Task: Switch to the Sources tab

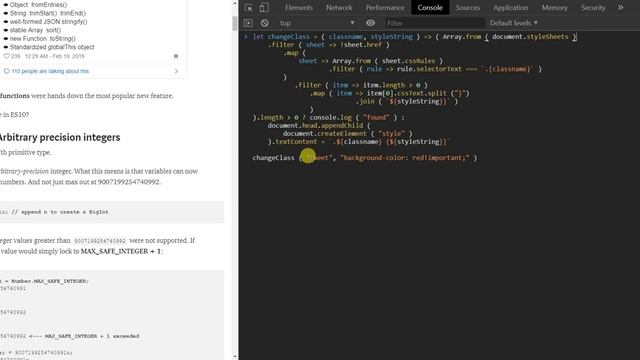Action: [x=468, y=7]
